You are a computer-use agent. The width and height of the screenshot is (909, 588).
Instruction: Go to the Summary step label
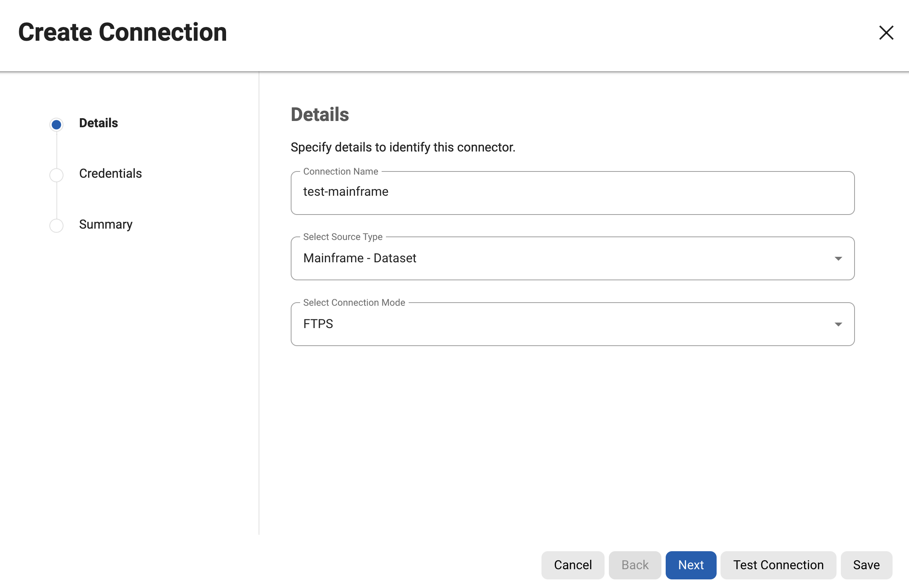tap(105, 224)
